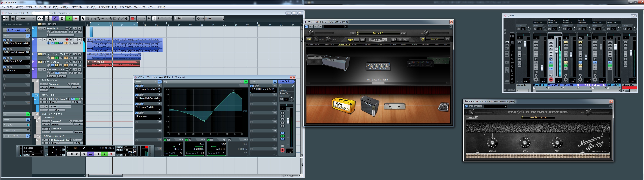Viewport: 644px width, 180px height.
Task: Unmute the コピー元_オーディオ track
Action: click(x=40, y=54)
